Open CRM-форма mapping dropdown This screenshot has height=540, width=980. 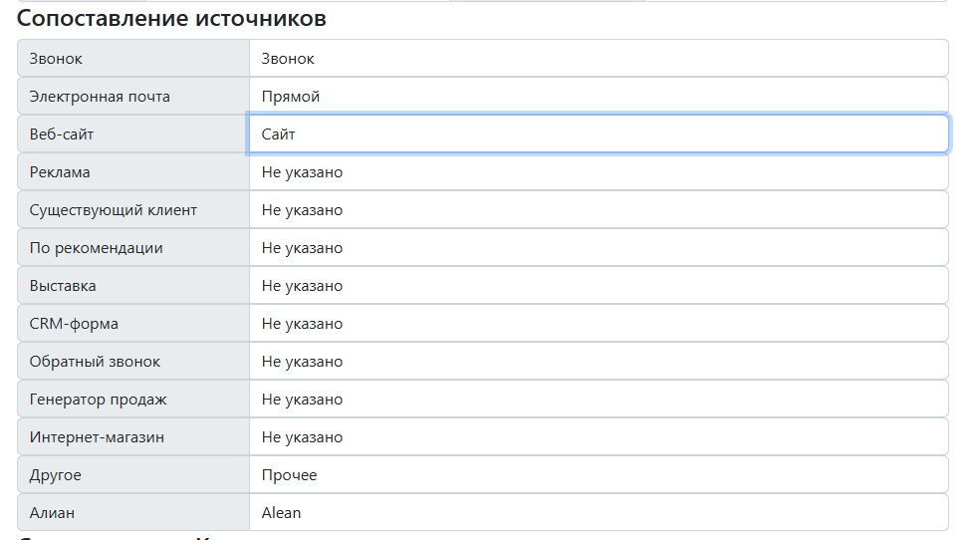599,323
